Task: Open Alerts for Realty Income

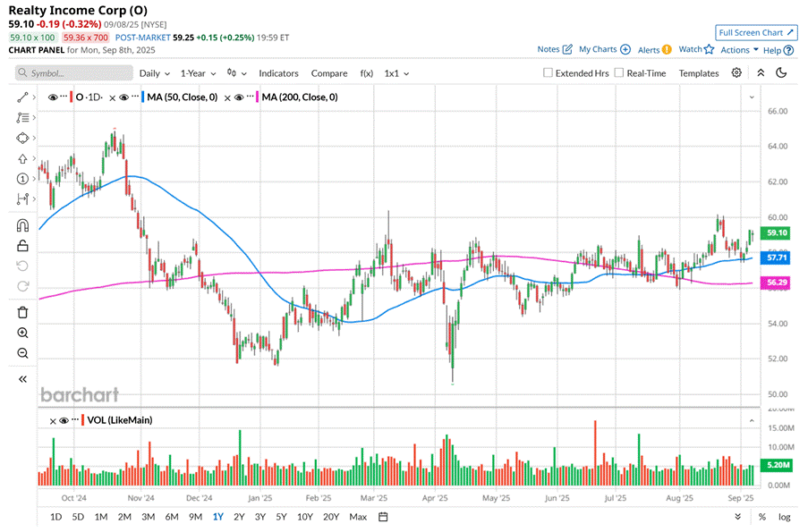Action: tap(654, 50)
